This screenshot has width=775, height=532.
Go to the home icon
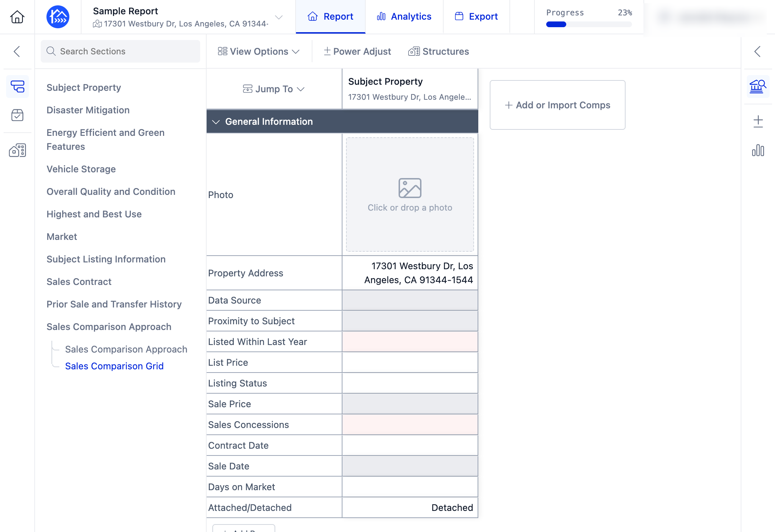pos(17,17)
